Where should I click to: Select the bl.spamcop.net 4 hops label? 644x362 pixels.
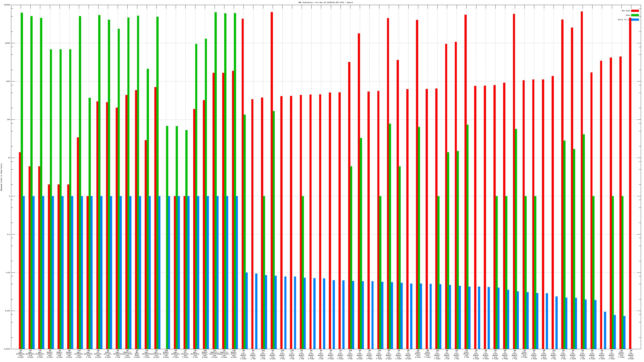tap(185, 354)
